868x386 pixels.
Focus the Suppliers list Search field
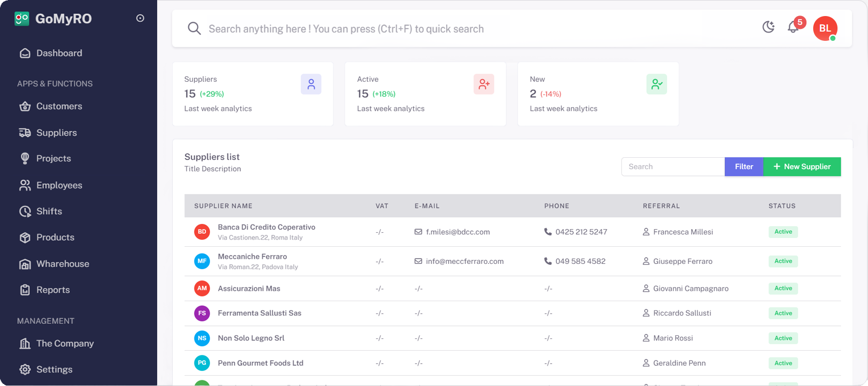click(x=673, y=167)
